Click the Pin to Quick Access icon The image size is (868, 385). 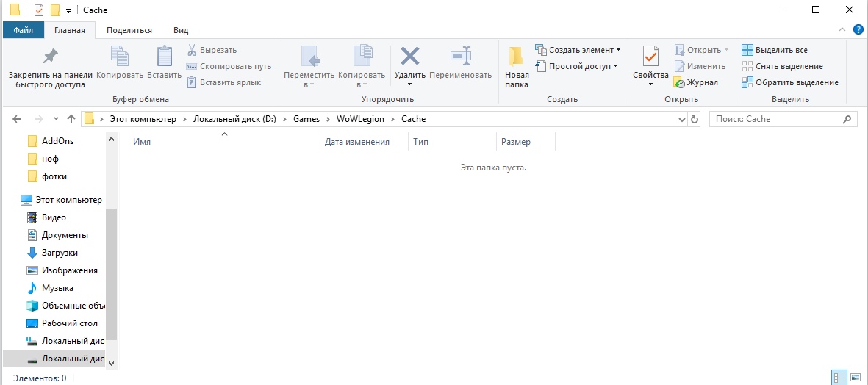tap(50, 57)
